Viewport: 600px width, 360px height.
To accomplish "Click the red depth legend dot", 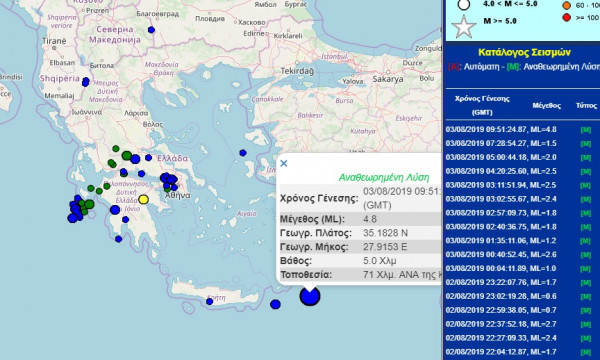I will point(567,17).
